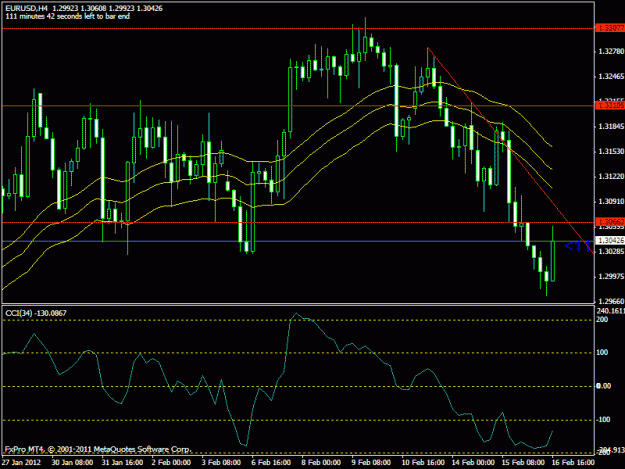Click the 14 Feb 00:00 time label

[x=473, y=462]
